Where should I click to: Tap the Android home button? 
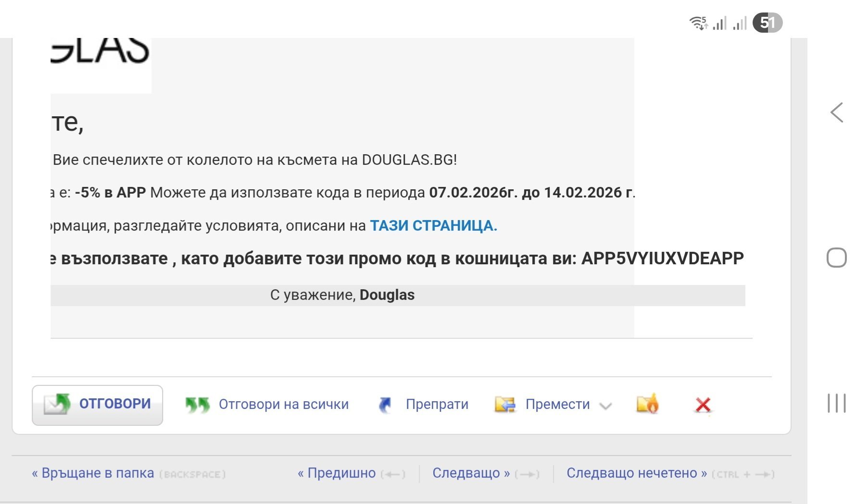pos(836,258)
